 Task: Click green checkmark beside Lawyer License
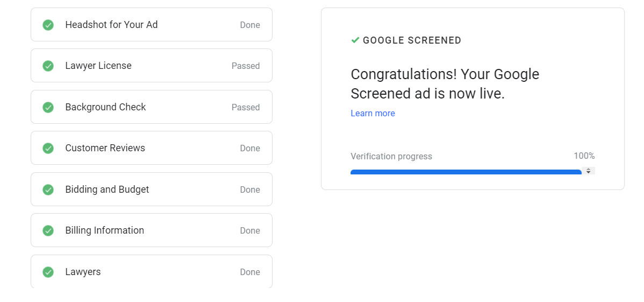(x=48, y=66)
